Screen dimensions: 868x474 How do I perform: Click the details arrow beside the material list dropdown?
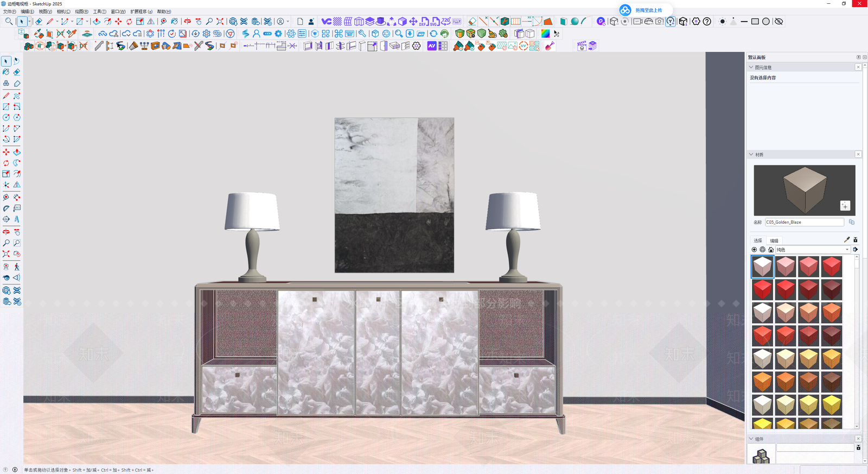pos(856,250)
